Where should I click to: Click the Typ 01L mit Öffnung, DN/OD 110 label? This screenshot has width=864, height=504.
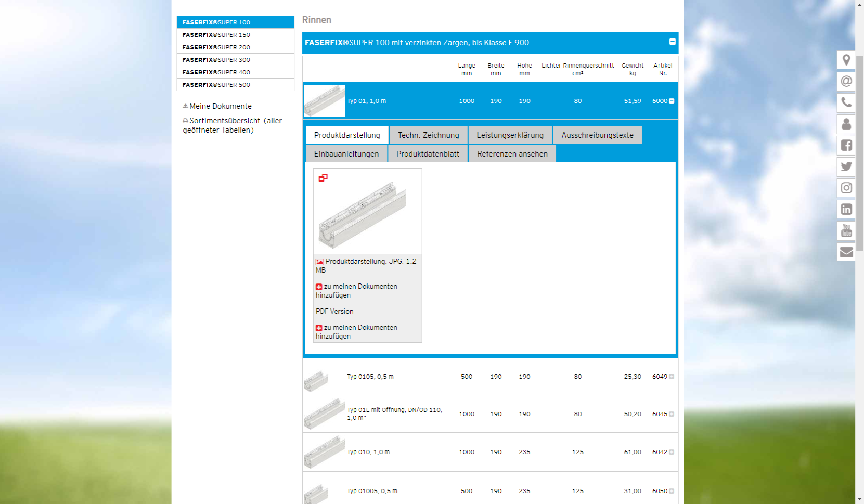(395, 414)
